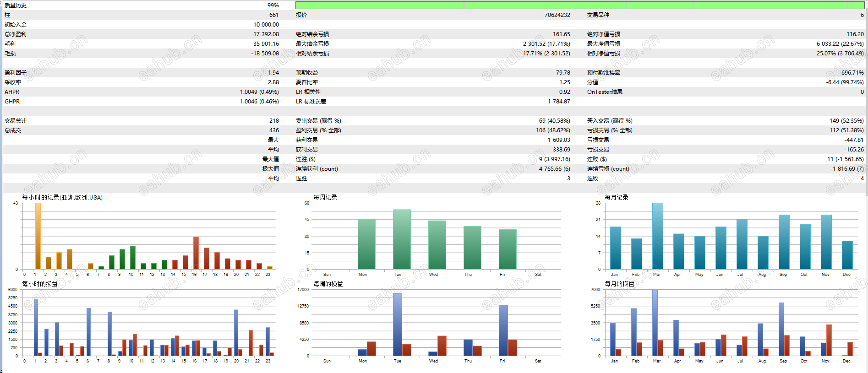The width and height of the screenshot is (868, 373).
Task: Click the 总净盈利 value 17 392.08
Action: click(266, 34)
